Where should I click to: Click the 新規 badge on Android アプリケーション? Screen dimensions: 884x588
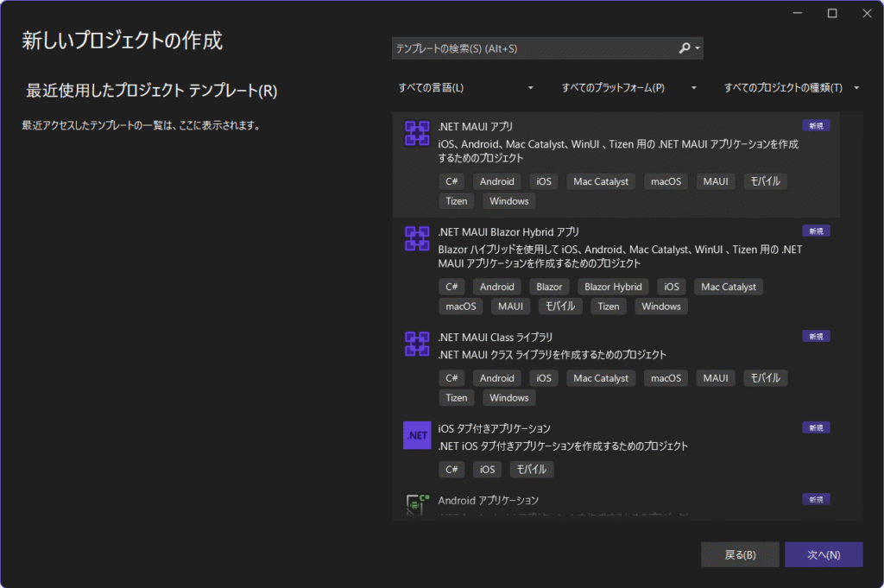coord(816,499)
